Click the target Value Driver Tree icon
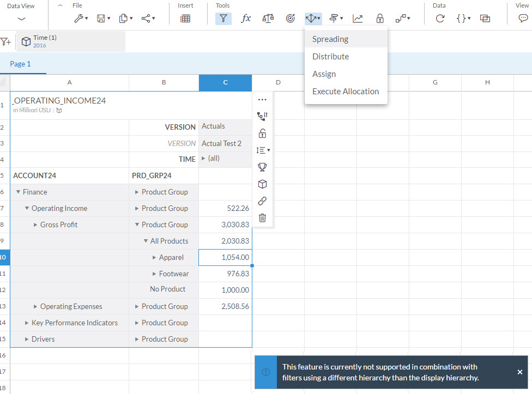 pyautogui.click(x=291, y=19)
